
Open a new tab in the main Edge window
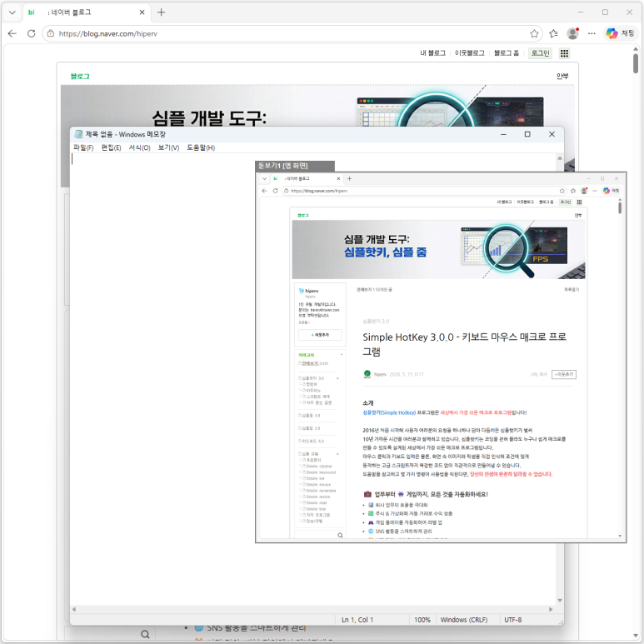[161, 12]
